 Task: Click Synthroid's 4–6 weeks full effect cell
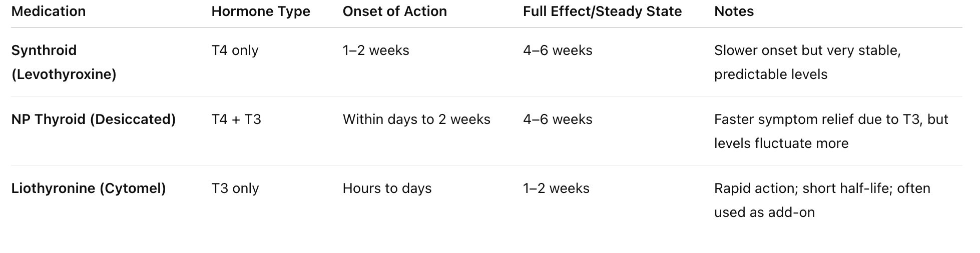tap(558, 50)
